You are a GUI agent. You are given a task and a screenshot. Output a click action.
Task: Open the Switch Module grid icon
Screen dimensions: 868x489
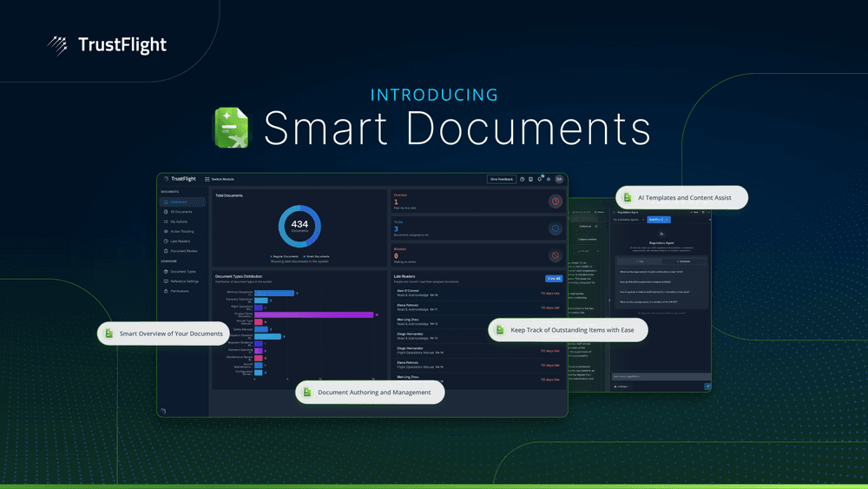coord(207,179)
